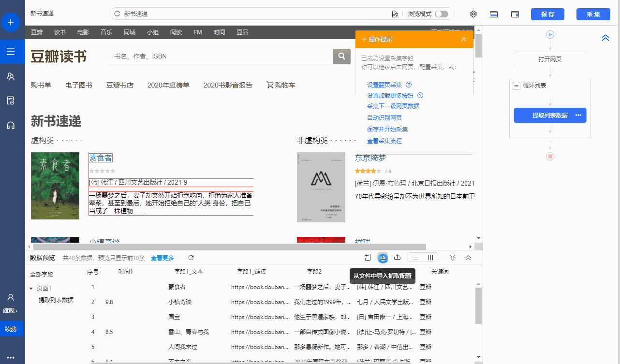Click 采集下一级网页数据 link
This screenshot has height=364, width=620.
(393, 106)
